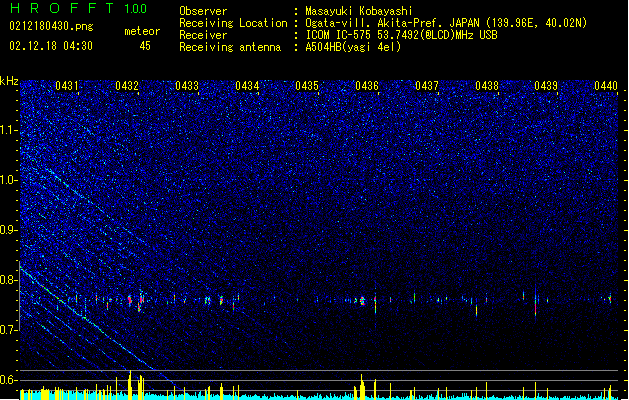
Task: Click the meteor count value 45
Action: pos(145,46)
